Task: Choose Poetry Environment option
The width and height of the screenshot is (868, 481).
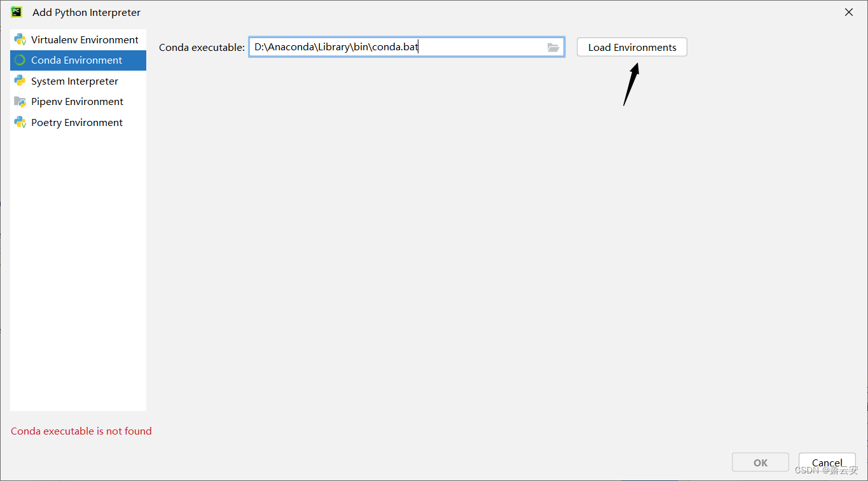Action: [78, 122]
